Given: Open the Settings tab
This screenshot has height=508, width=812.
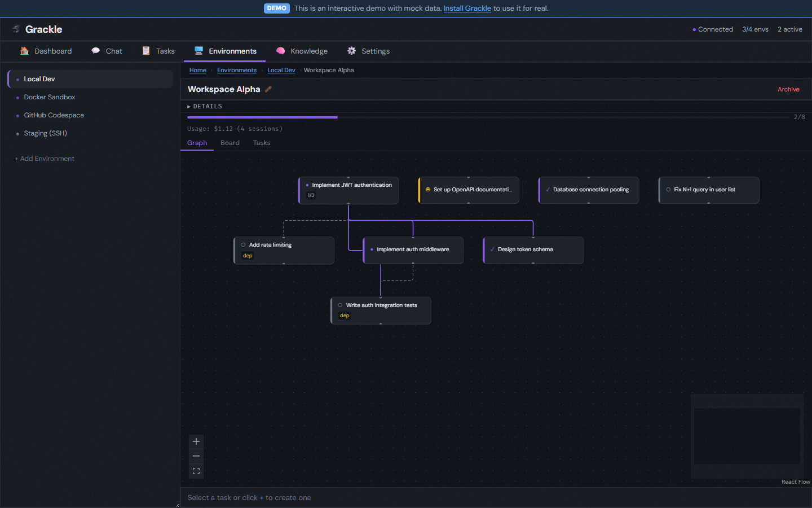Looking at the screenshot, I should (369, 51).
